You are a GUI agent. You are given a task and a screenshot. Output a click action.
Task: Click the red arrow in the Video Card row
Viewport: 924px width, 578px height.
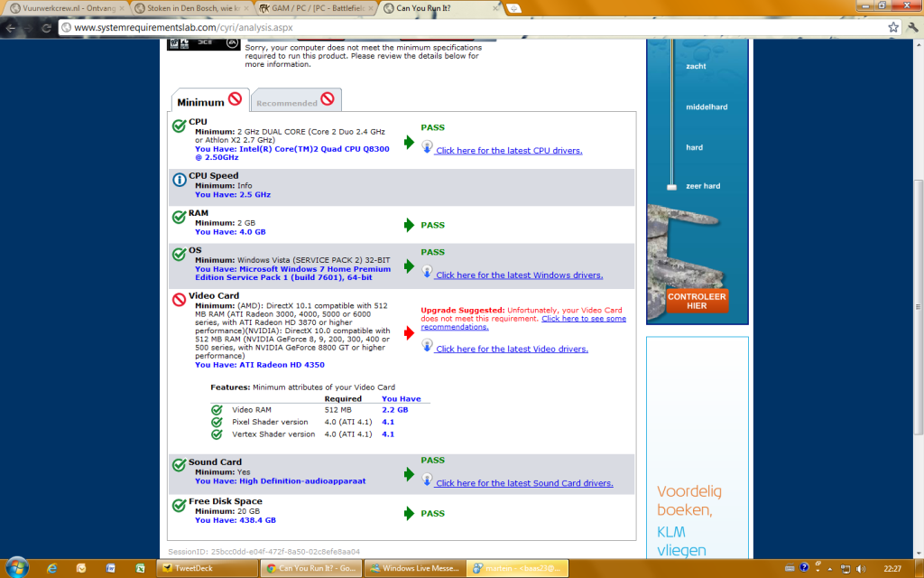coord(410,332)
